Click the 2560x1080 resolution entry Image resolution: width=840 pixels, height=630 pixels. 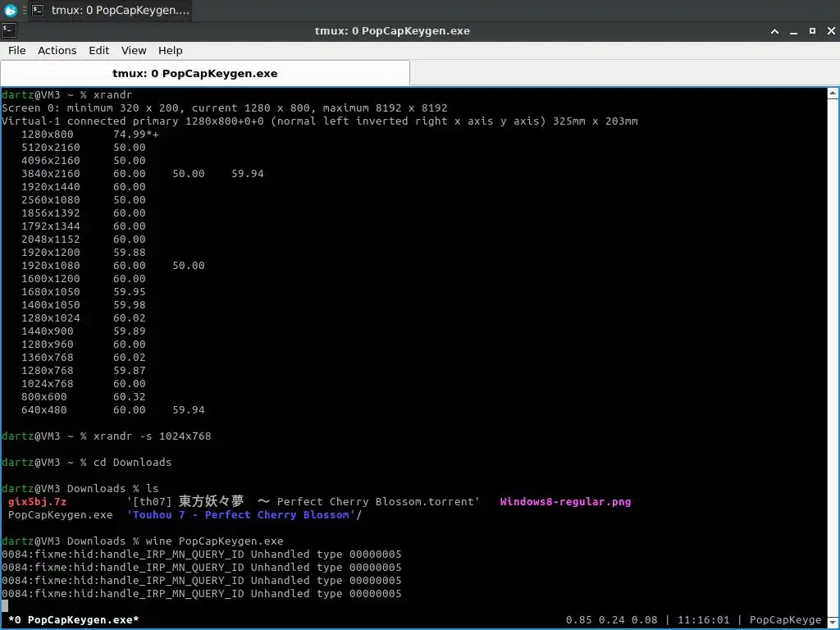50,200
